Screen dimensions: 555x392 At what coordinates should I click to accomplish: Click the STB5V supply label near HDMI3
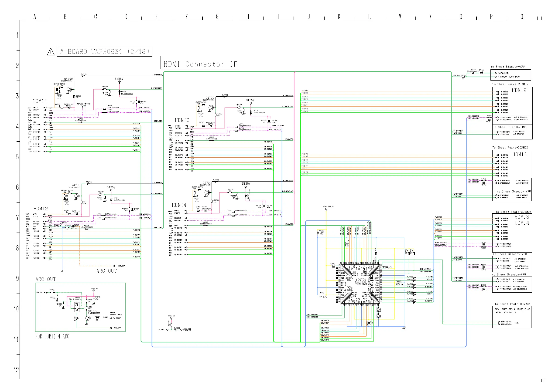click(x=250, y=100)
